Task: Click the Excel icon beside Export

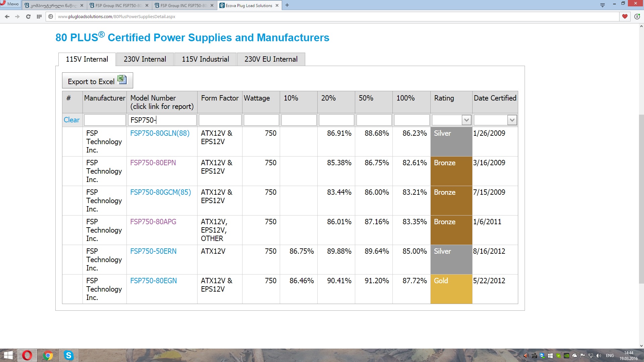Action: (x=122, y=80)
